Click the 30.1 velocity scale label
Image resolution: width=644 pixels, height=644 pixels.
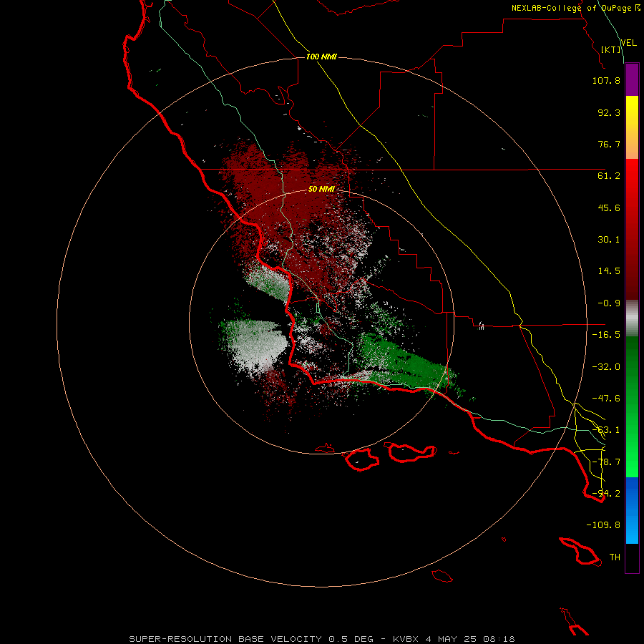(609, 240)
